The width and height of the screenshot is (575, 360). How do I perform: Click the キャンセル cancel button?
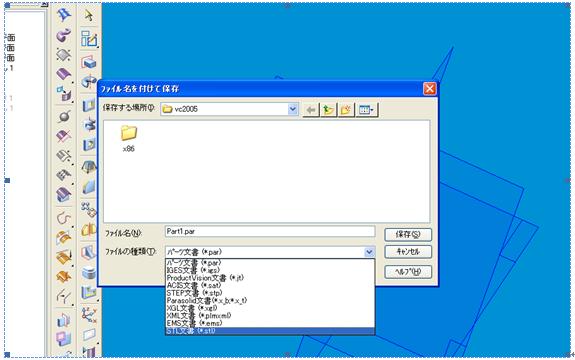pyautogui.click(x=408, y=252)
